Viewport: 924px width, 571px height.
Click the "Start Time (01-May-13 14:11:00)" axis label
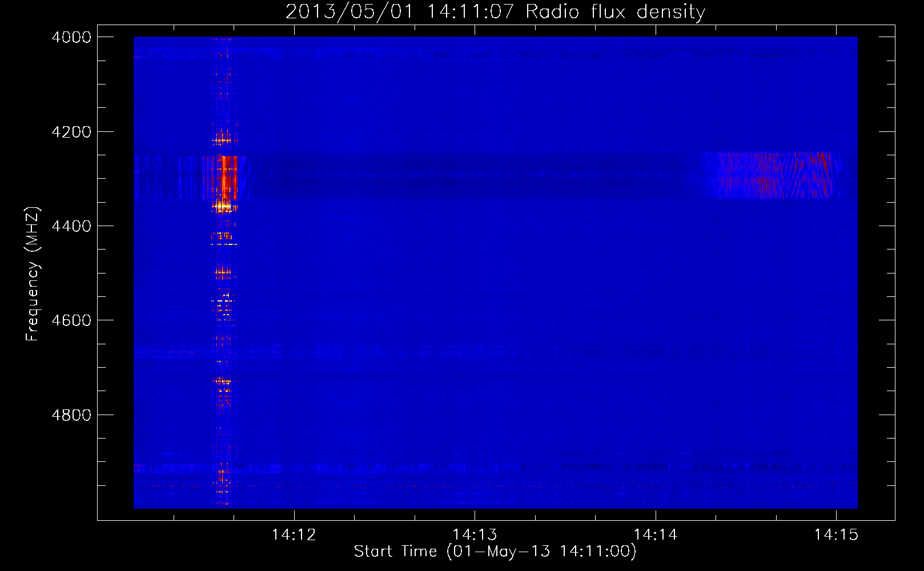pyautogui.click(x=495, y=552)
